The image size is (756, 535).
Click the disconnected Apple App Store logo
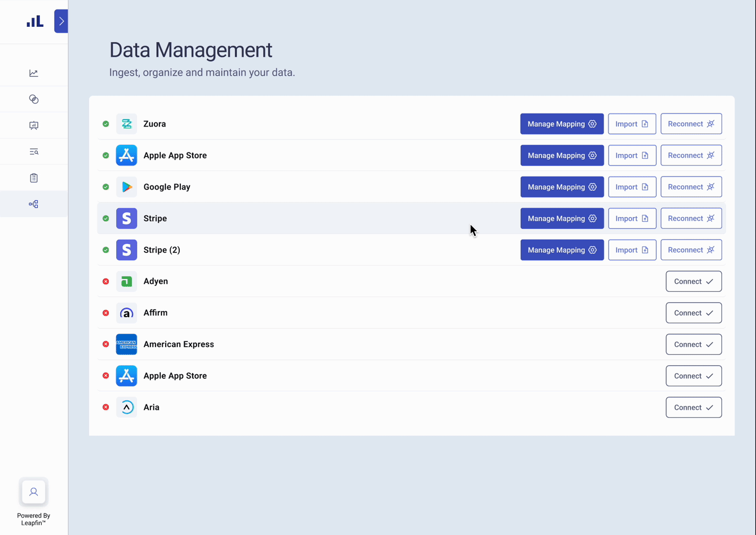tap(127, 376)
